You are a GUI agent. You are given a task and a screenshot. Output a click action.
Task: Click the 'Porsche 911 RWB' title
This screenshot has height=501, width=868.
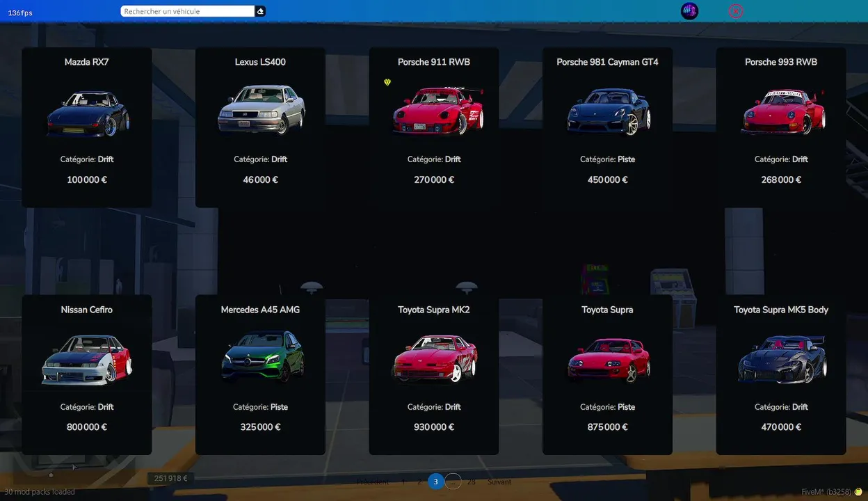click(x=434, y=62)
